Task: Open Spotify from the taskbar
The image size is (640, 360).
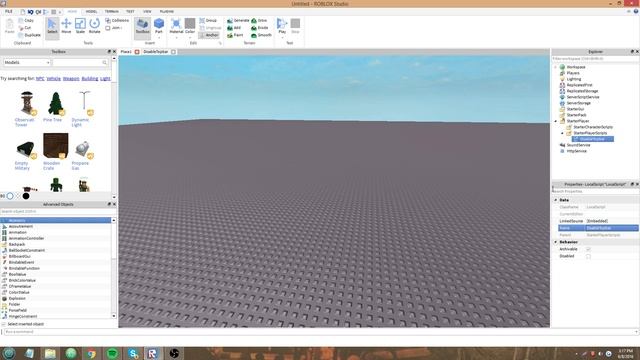Action: point(112,353)
